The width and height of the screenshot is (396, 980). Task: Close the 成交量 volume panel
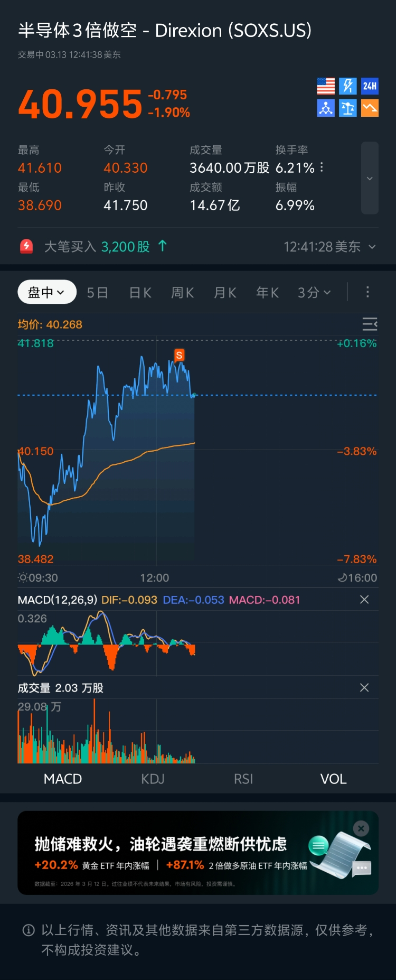click(364, 688)
